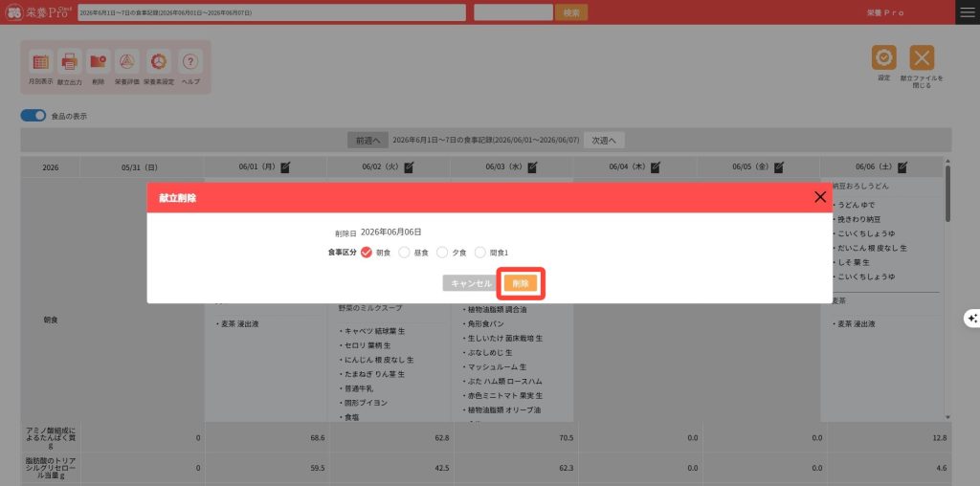This screenshot has height=486, width=980.
Task: Click the 朝食 row label
Action: coord(50,320)
